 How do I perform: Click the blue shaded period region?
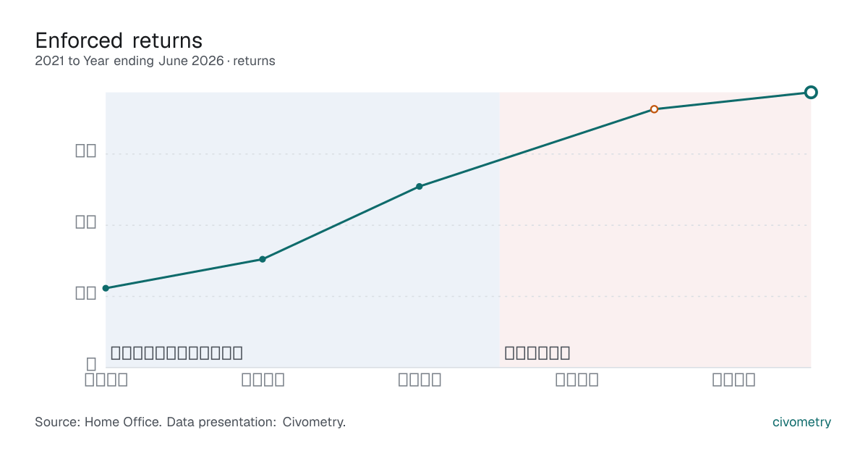[x=302, y=229]
